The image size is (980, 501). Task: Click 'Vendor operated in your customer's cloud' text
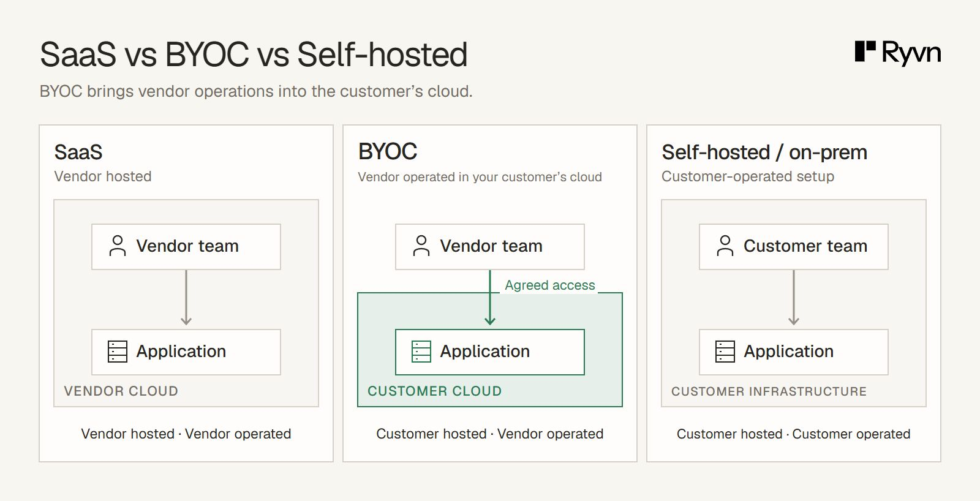(x=480, y=177)
